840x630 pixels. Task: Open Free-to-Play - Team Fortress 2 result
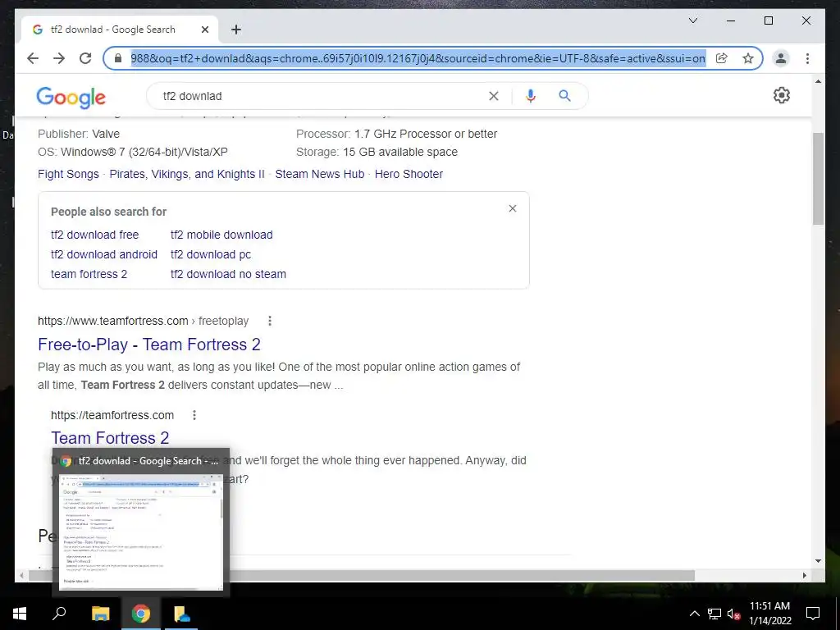tap(149, 345)
